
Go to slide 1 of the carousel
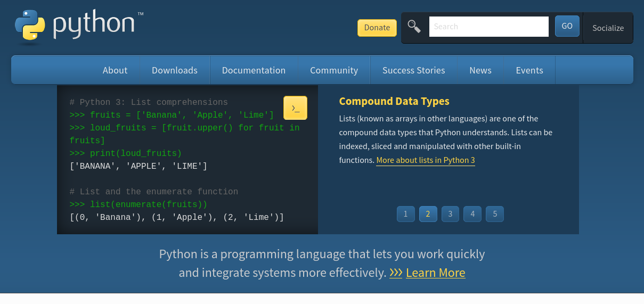(405, 214)
